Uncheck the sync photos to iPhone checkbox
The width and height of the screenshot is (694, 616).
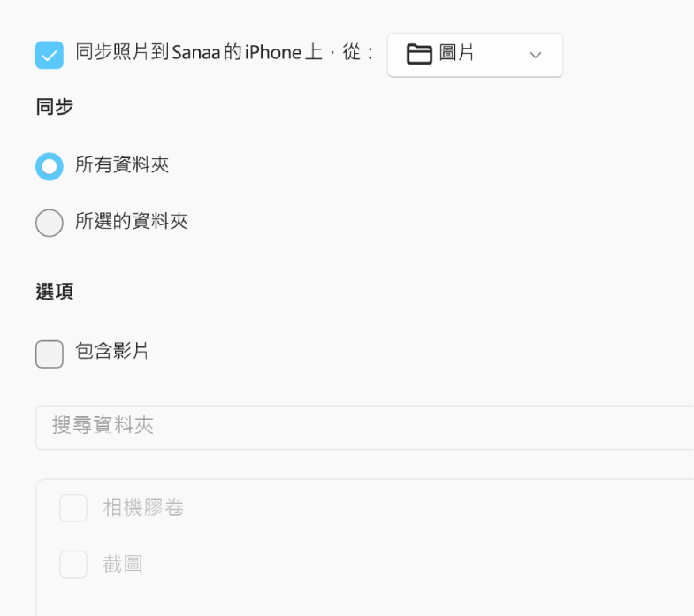click(50, 55)
